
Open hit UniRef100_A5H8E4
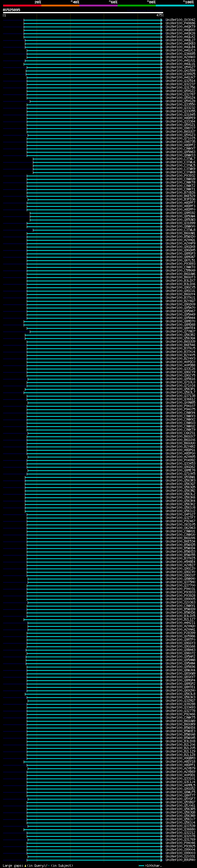coord(180,562)
